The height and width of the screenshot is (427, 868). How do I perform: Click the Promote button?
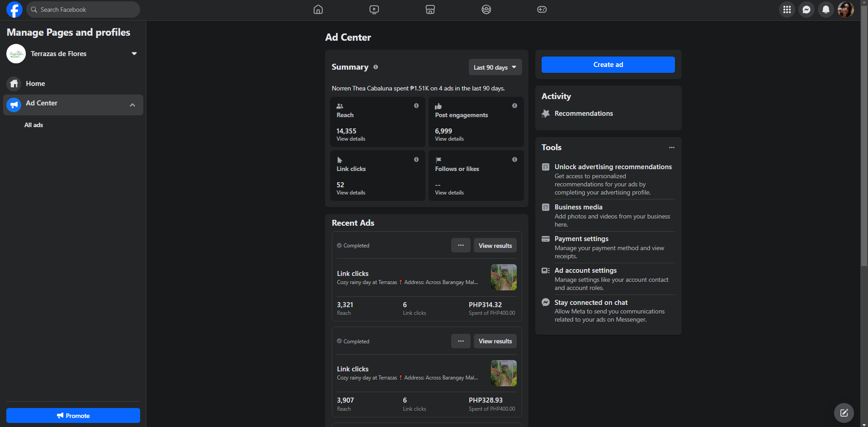[x=73, y=416]
